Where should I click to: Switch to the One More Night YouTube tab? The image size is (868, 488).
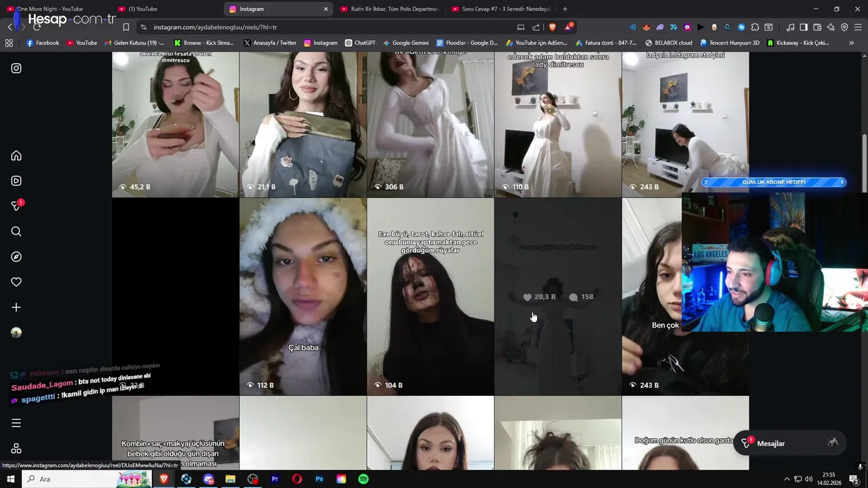(x=56, y=9)
